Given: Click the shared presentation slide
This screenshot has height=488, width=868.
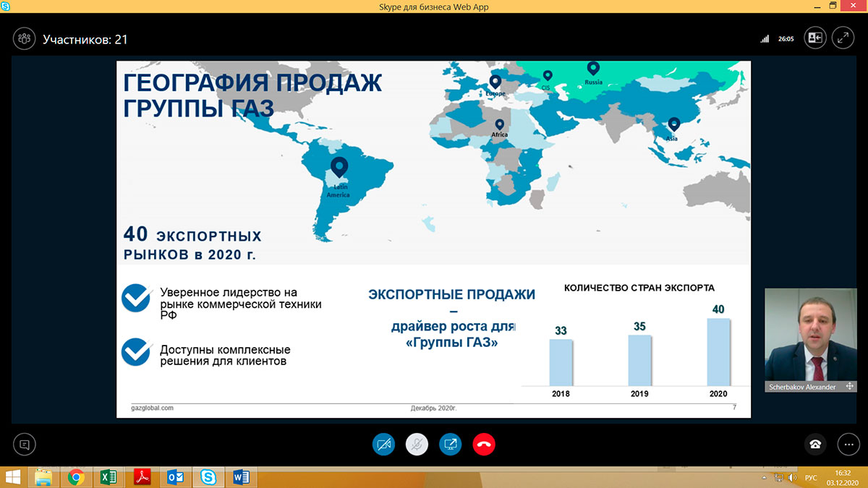Looking at the screenshot, I should coord(433,239).
